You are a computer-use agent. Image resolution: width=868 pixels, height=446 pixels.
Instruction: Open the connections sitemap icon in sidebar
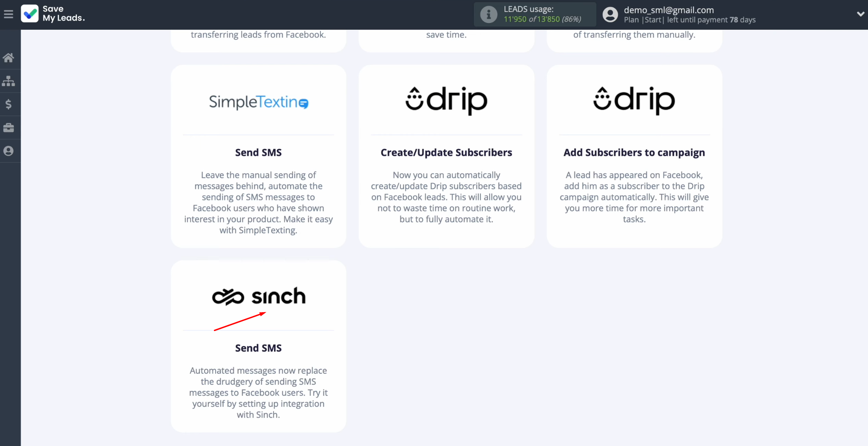click(x=8, y=81)
